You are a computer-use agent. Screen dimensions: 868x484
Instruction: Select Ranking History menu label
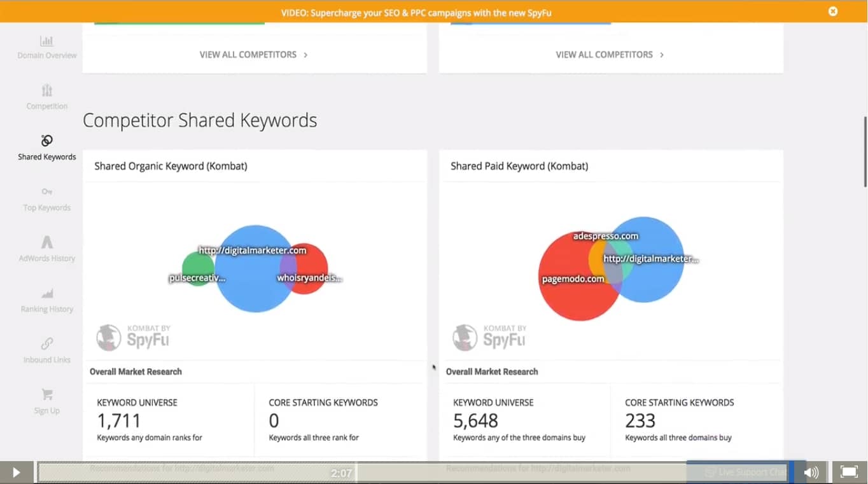(x=47, y=309)
